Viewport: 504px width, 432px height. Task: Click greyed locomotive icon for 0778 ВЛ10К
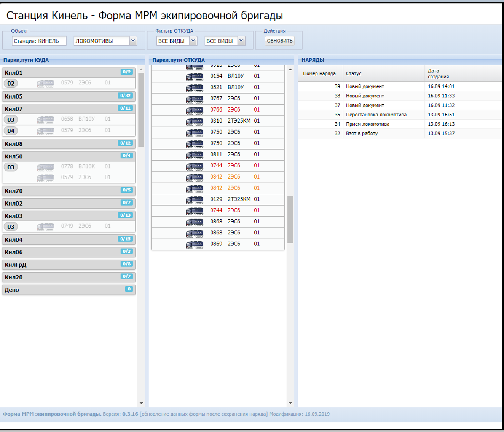[x=45, y=167]
